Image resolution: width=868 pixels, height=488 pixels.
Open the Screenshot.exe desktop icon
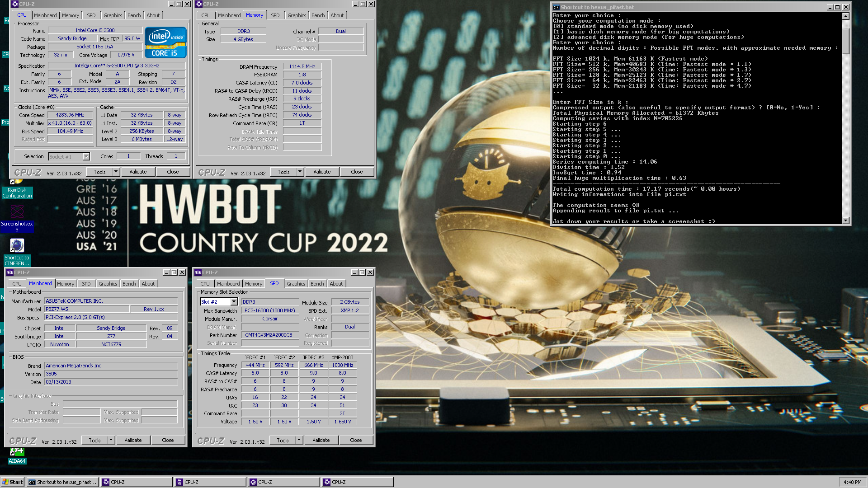(x=17, y=219)
